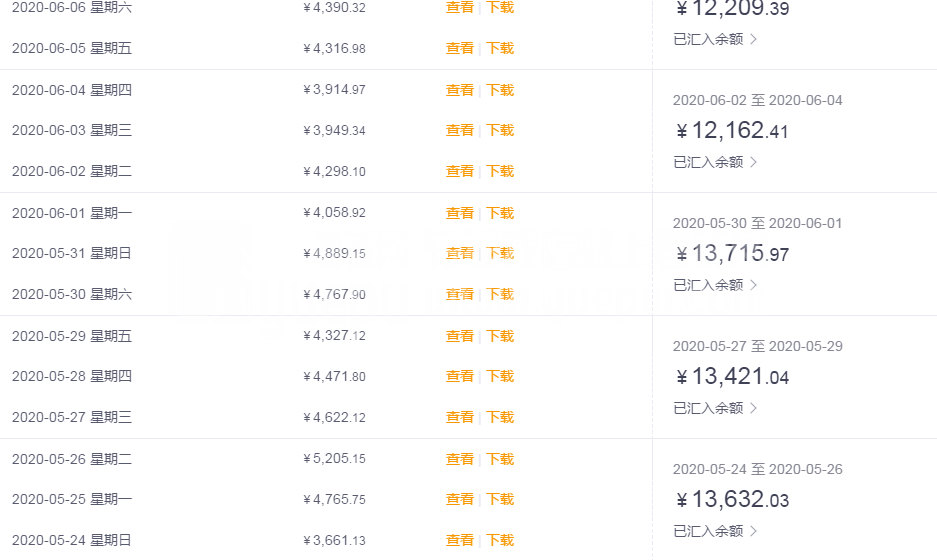This screenshot has width=937, height=560.
Task: Open 查看 for 2020-05-27 星期三
Action: (x=459, y=417)
